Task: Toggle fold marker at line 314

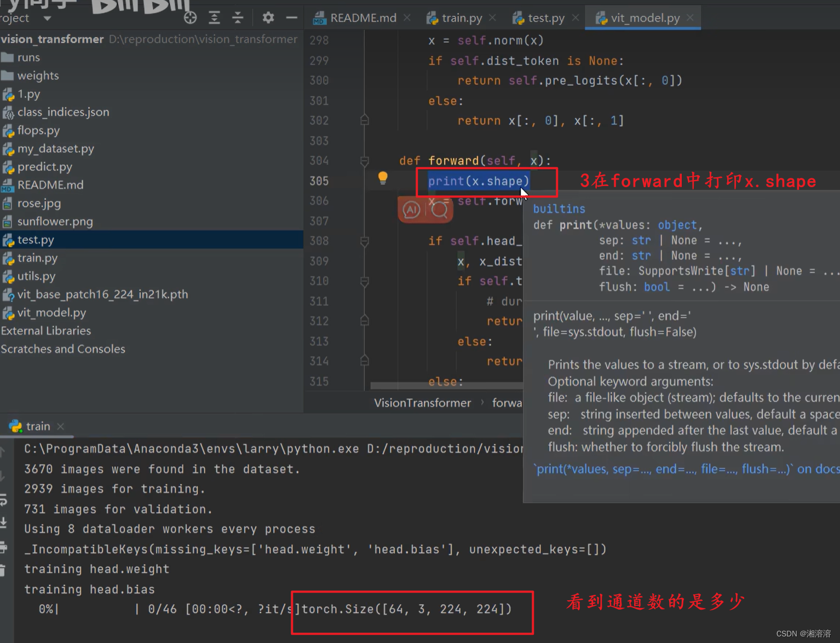Action: coord(365,361)
